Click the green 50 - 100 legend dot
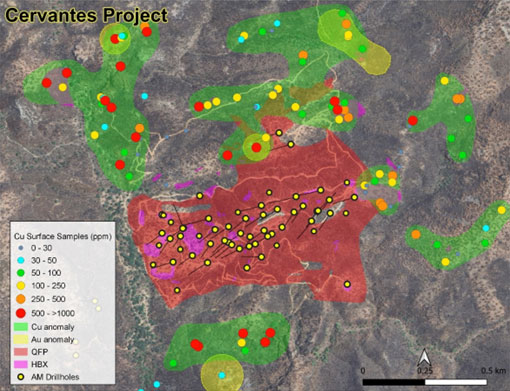Viewport: 510px width, 391px height. [x=21, y=273]
